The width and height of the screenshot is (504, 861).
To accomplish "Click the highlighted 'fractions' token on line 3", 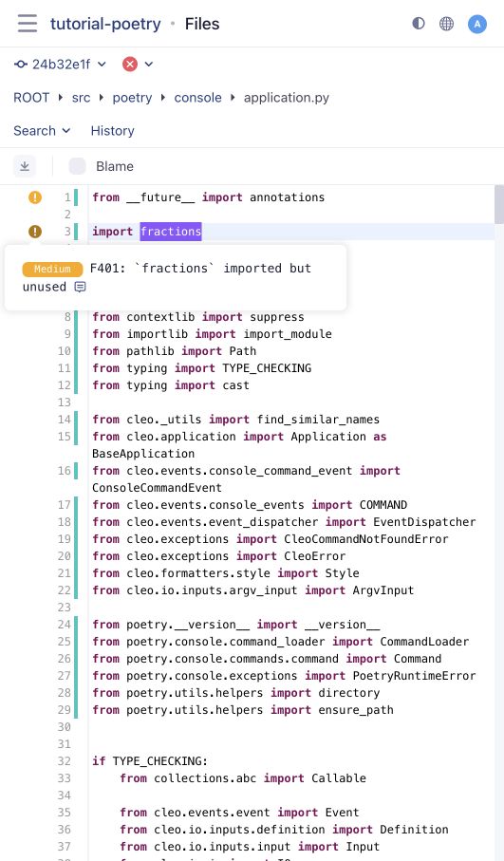I will 171,232.
